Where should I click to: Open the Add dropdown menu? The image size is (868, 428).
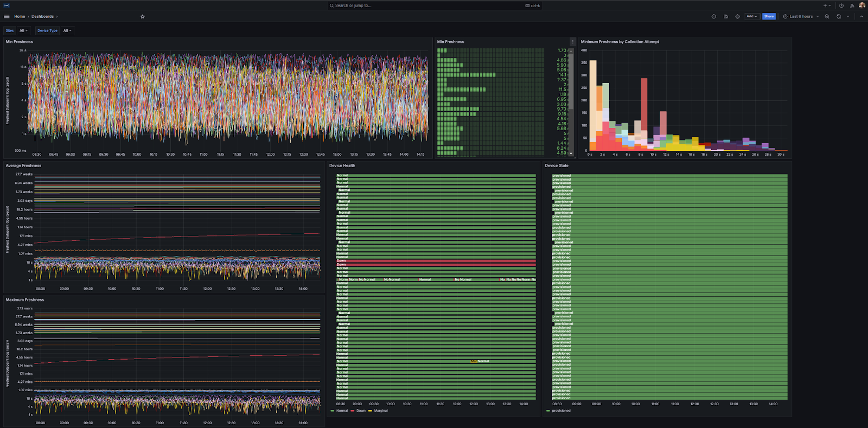click(x=751, y=16)
